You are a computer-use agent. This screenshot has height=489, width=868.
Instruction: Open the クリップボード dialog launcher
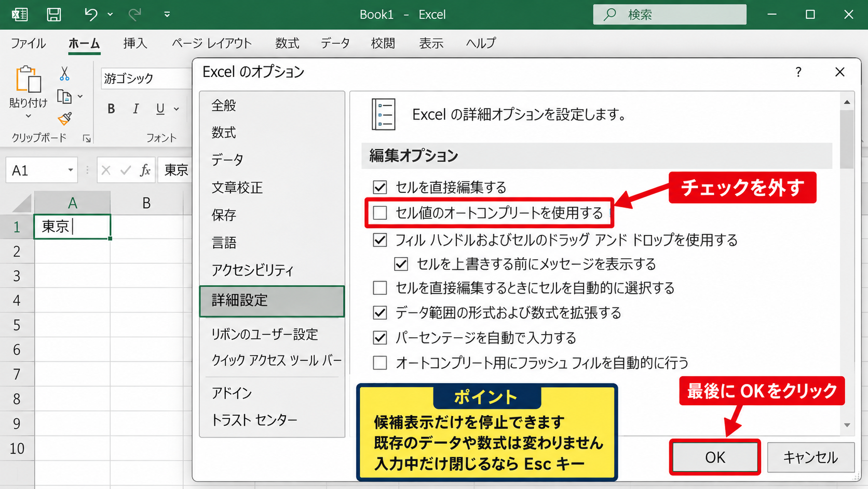(87, 138)
